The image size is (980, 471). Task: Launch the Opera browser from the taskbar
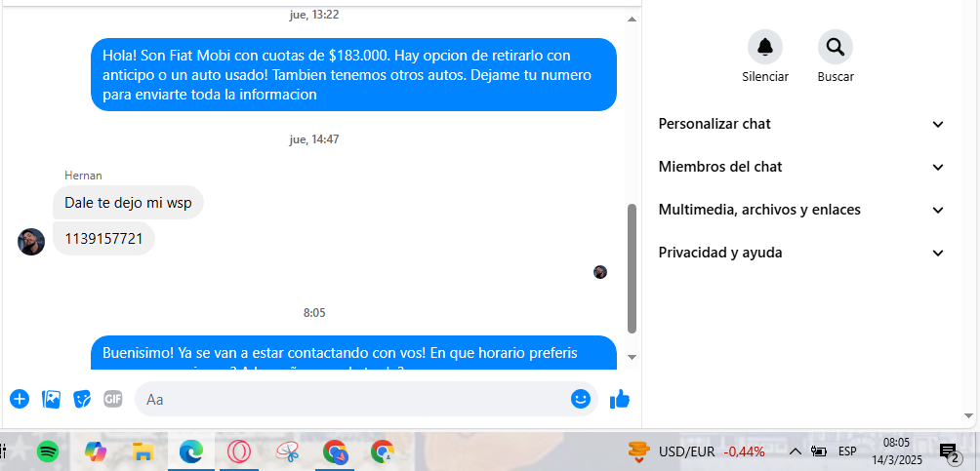point(239,451)
